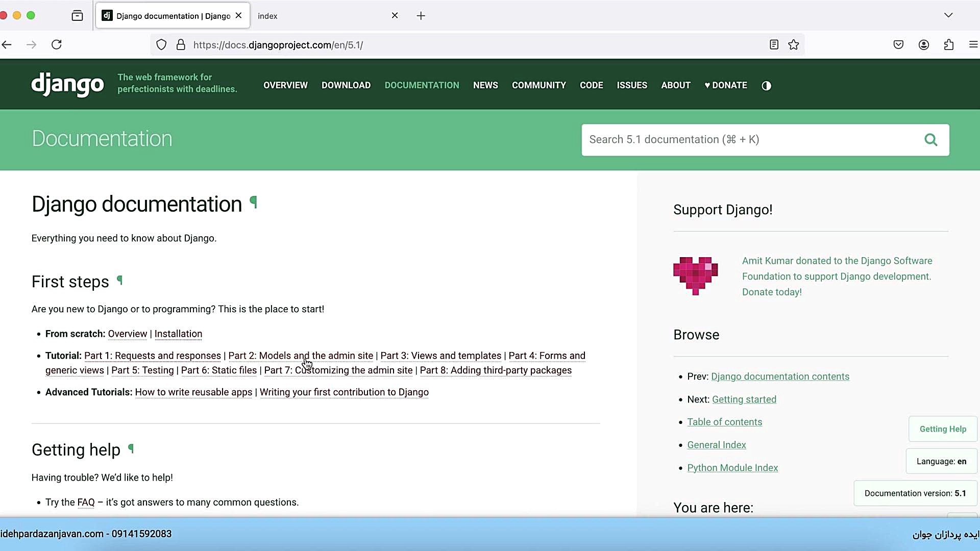Open Django documentation contents link
The height and width of the screenshot is (551, 980).
coord(780,377)
